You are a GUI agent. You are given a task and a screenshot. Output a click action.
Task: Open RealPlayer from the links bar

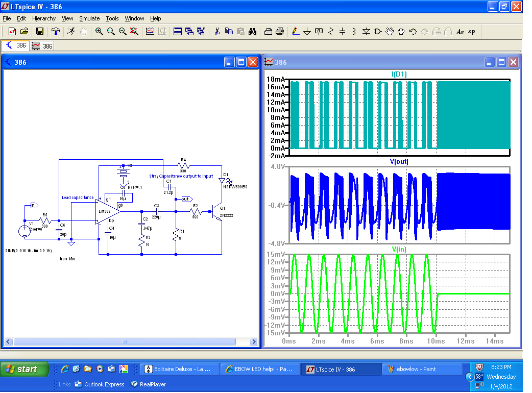click(148, 384)
